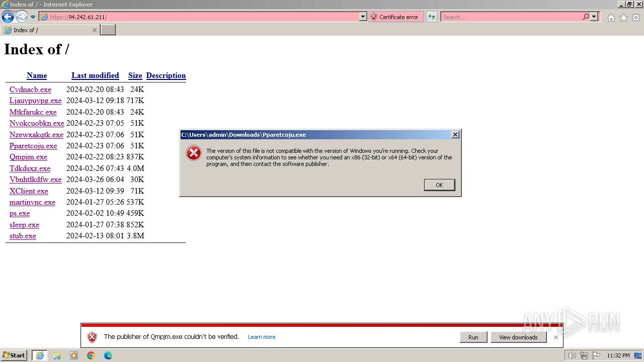The image size is (644, 362).
Task: Sort listing by Last modified column
Action: point(95,75)
